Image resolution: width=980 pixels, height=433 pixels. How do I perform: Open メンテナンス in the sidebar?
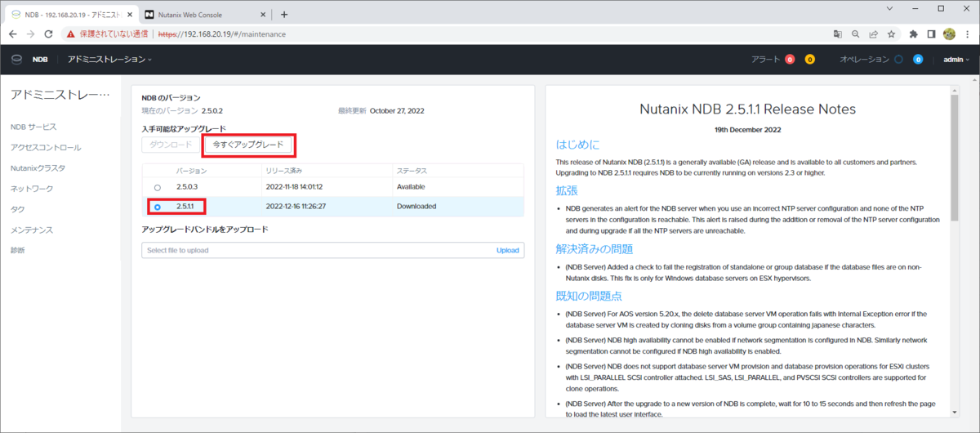coord(32,230)
